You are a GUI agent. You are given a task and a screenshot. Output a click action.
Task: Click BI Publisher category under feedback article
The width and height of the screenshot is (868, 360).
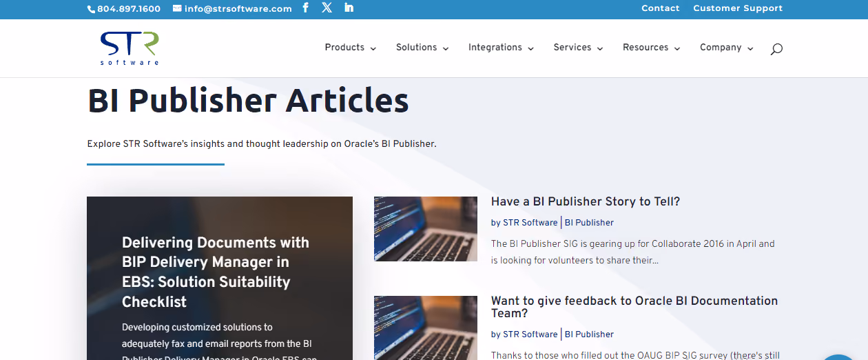pos(589,334)
